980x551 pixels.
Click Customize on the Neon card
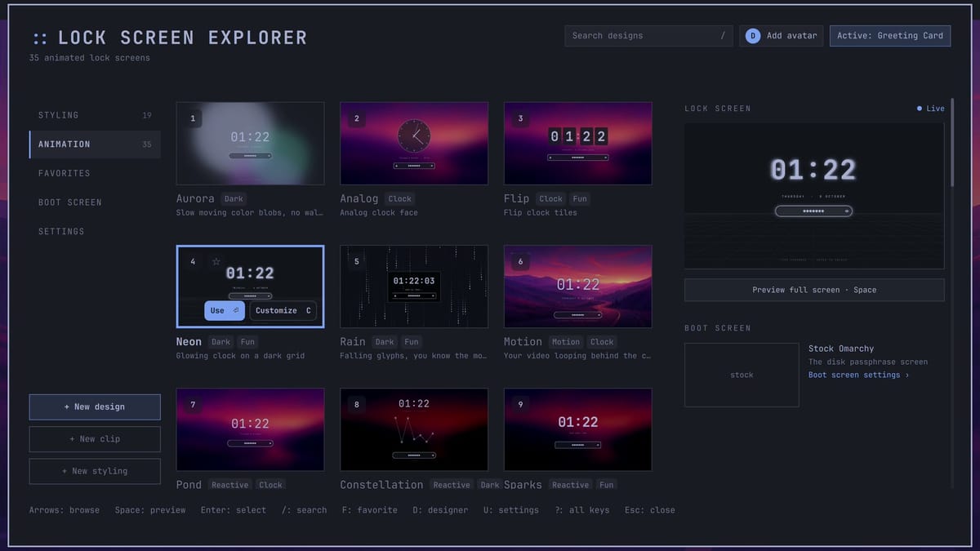coord(283,310)
